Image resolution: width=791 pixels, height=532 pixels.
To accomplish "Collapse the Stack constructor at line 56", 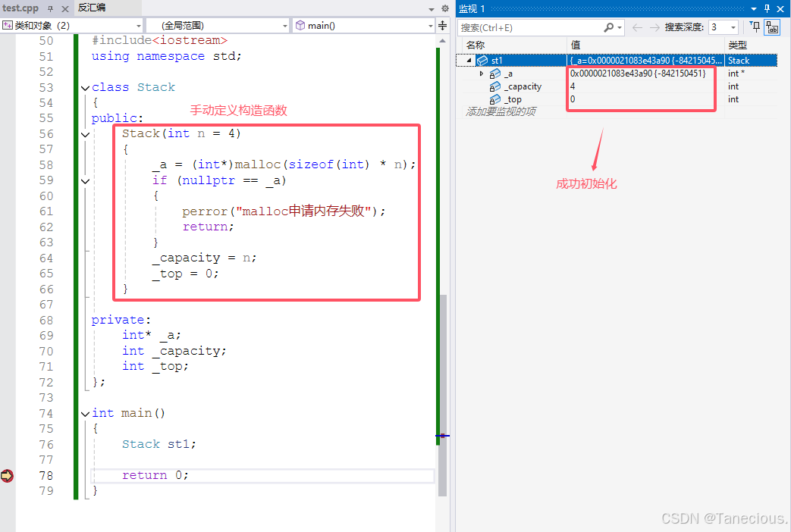I will coord(85,135).
